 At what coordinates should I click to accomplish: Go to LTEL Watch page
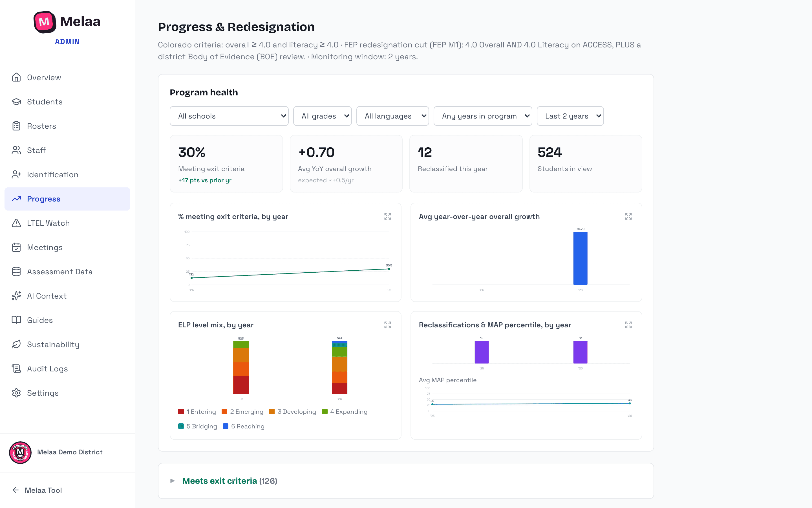pyautogui.click(x=67, y=223)
